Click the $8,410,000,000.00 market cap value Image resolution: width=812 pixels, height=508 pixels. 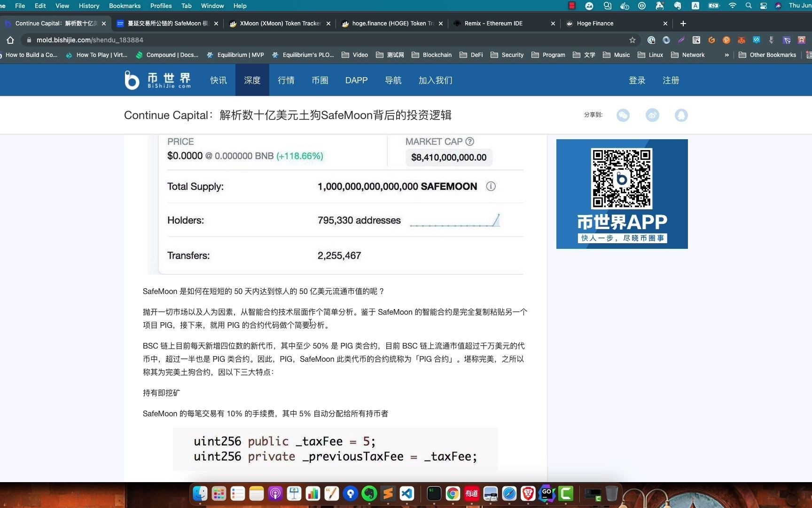449,157
